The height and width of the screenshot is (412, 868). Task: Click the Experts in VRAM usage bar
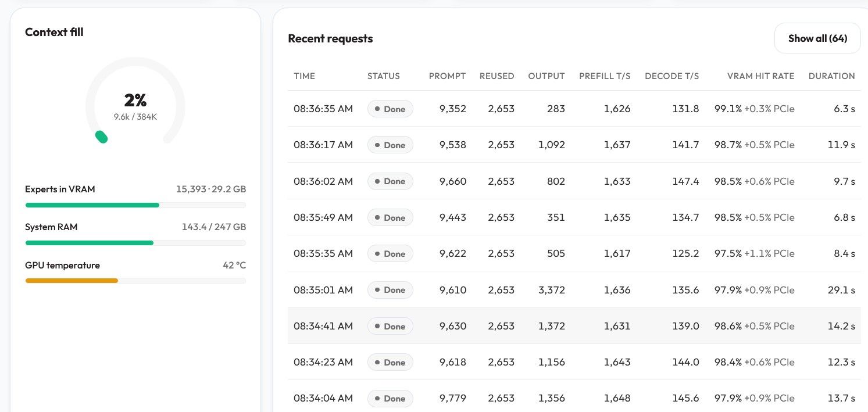(x=135, y=205)
